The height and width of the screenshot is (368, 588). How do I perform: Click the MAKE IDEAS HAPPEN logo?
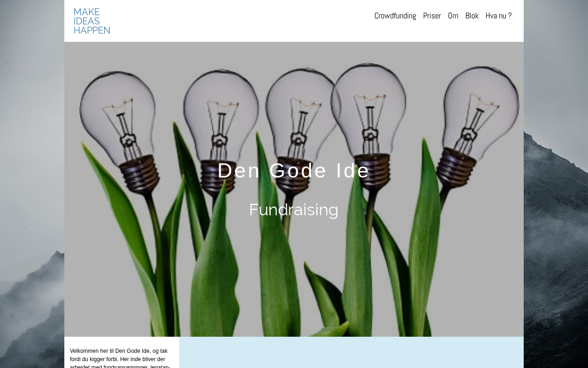pos(92,21)
